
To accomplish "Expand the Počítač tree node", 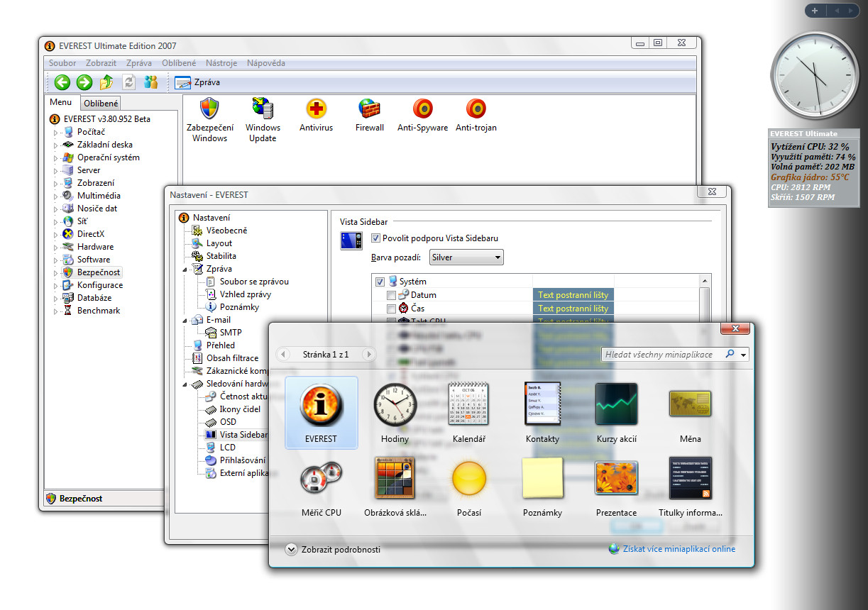I will pos(55,132).
